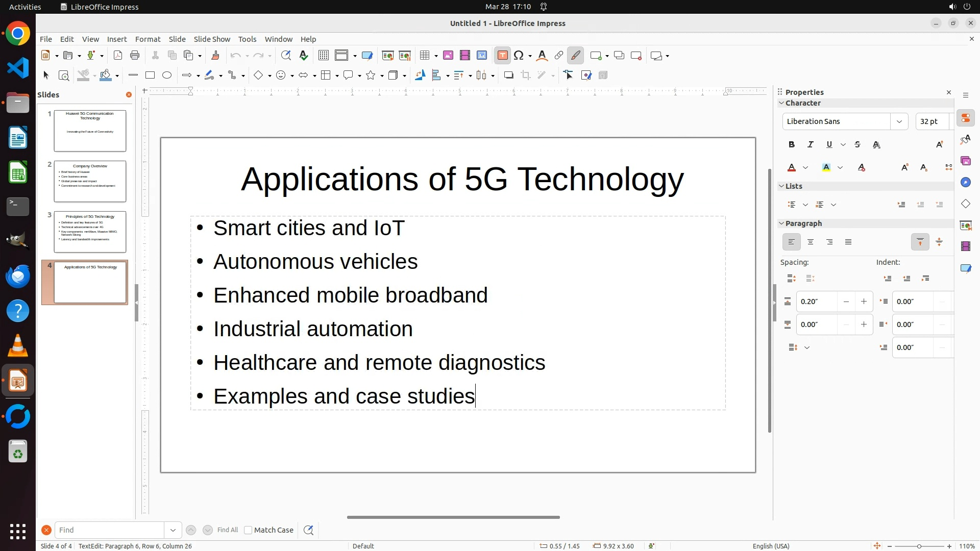The width and height of the screenshot is (980, 551).
Task: Click the Insert Table icon
Action: pyautogui.click(x=425, y=56)
